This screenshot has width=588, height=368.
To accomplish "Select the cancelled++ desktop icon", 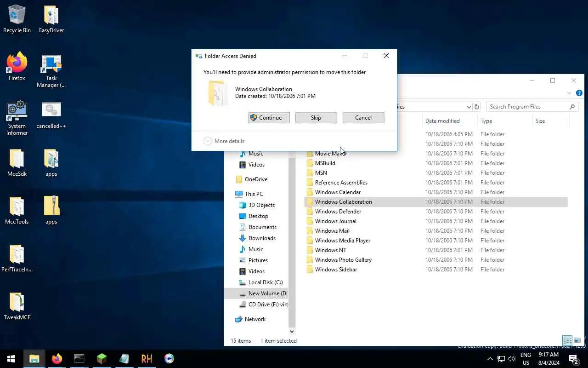I will pos(51,115).
